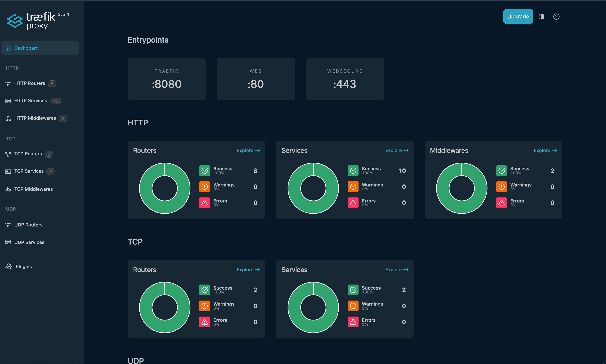Viewport: 606px width, 364px height.
Task: Explore TCP Routers link
Action: (x=248, y=270)
